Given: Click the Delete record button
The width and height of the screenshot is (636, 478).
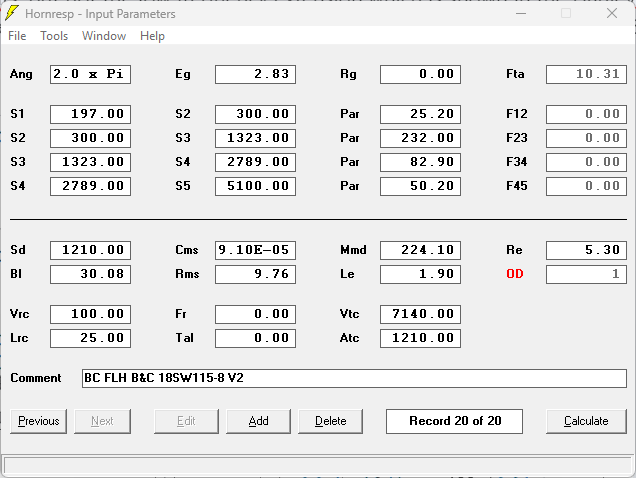Looking at the screenshot, I should [x=331, y=421].
